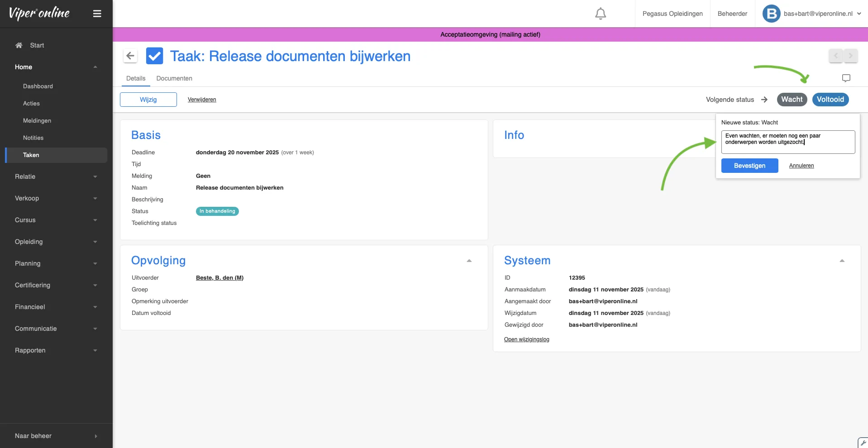Switch to the Documenten tab
The height and width of the screenshot is (448, 868).
(174, 78)
